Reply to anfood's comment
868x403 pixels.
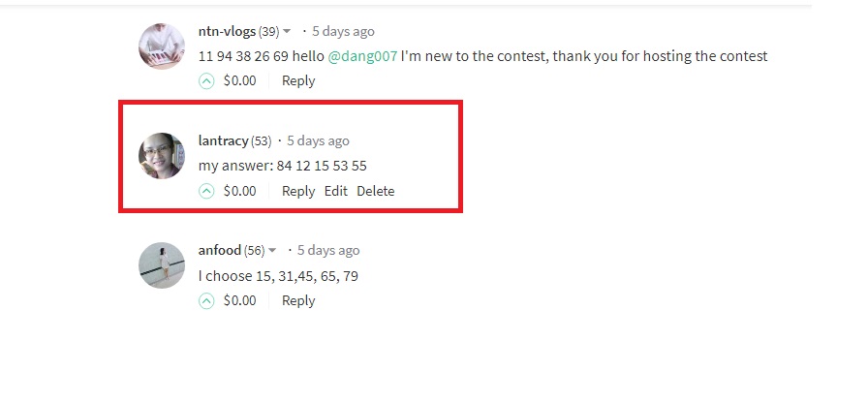click(x=298, y=300)
